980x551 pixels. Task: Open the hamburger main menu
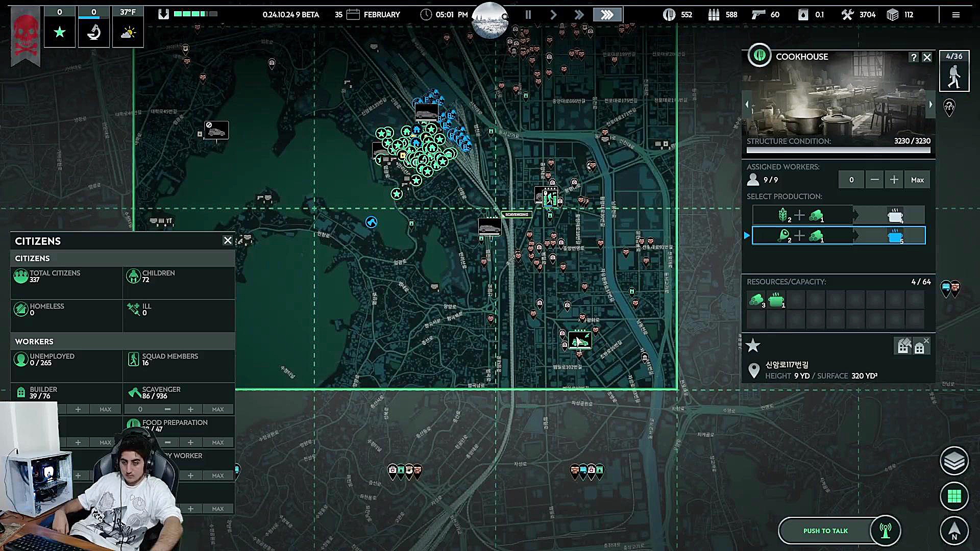[956, 15]
